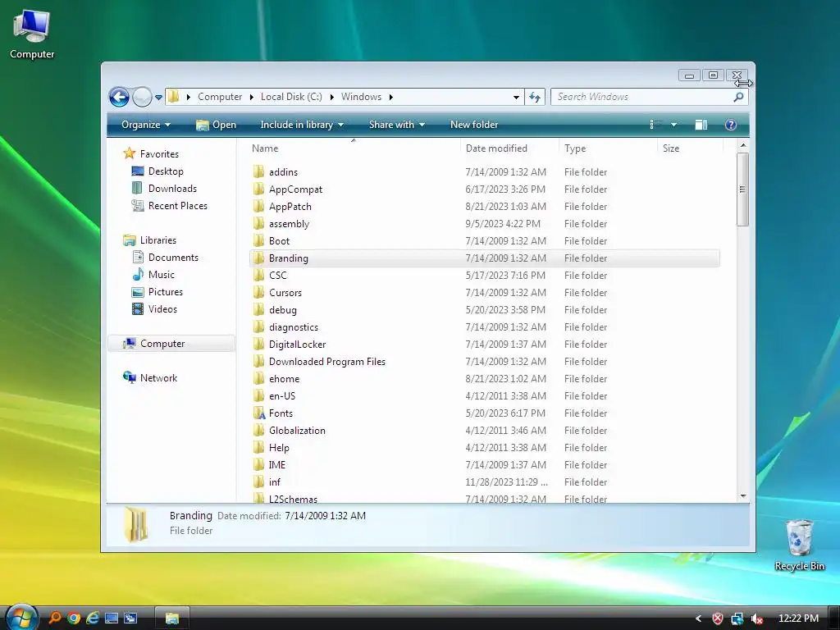Open the Pictures library
The width and height of the screenshot is (840, 630).
point(165,292)
